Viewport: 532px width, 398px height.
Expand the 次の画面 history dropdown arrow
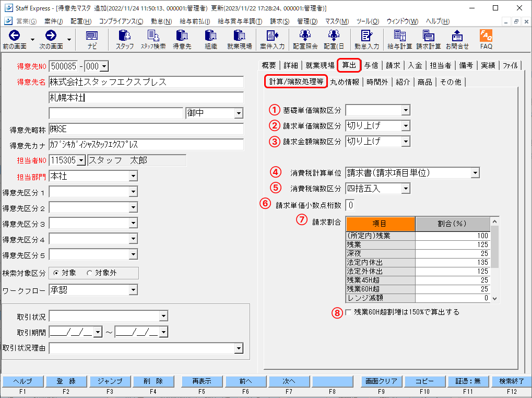(69, 39)
